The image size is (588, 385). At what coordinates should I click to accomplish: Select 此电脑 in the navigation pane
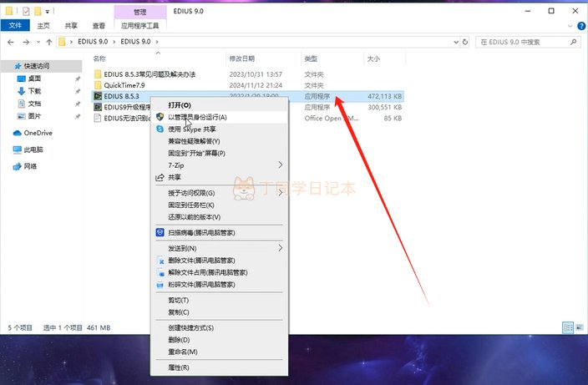(x=28, y=149)
